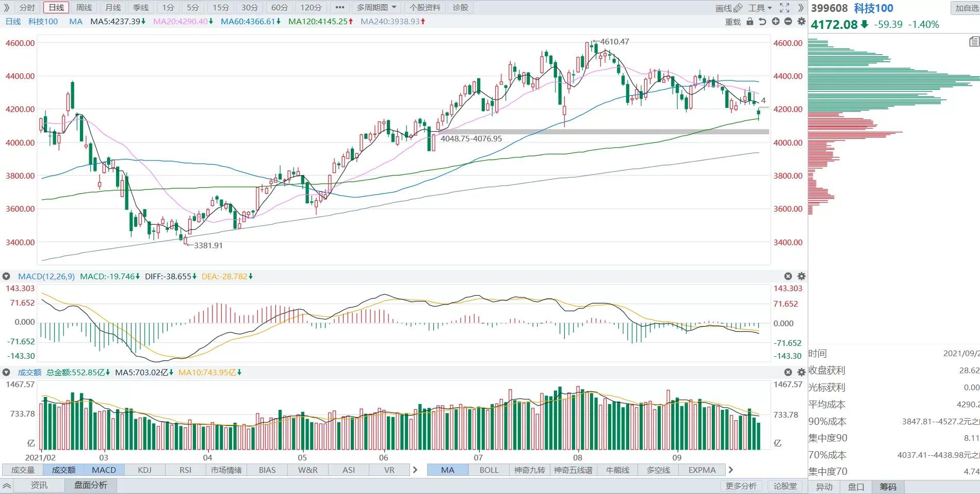This screenshot has width=980, height=494.
Task: Select the 60分 period tab
Action: tap(279, 8)
